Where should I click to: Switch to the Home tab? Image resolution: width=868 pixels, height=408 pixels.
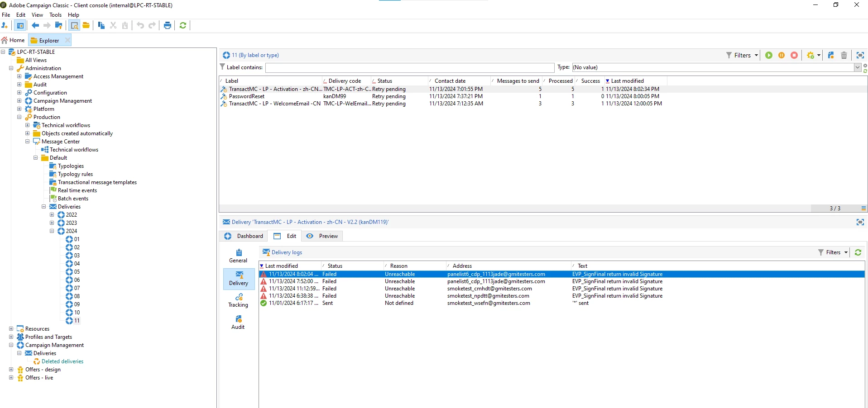coord(13,40)
